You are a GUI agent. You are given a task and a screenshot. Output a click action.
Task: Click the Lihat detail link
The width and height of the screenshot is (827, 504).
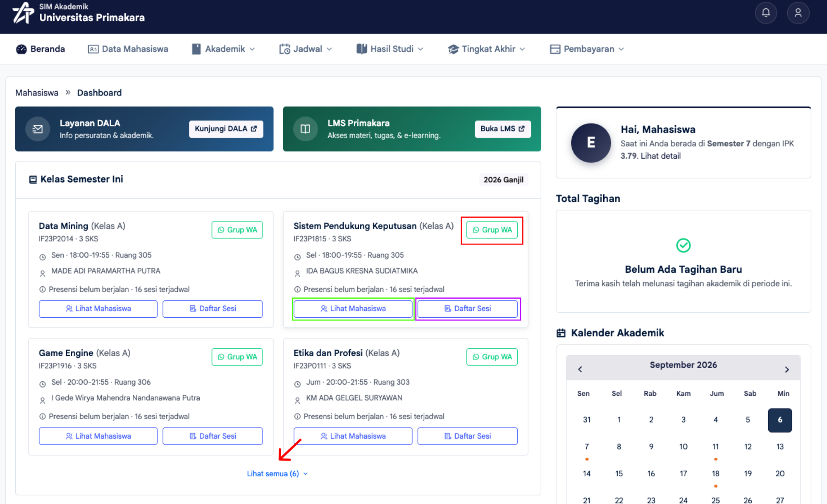(x=660, y=156)
